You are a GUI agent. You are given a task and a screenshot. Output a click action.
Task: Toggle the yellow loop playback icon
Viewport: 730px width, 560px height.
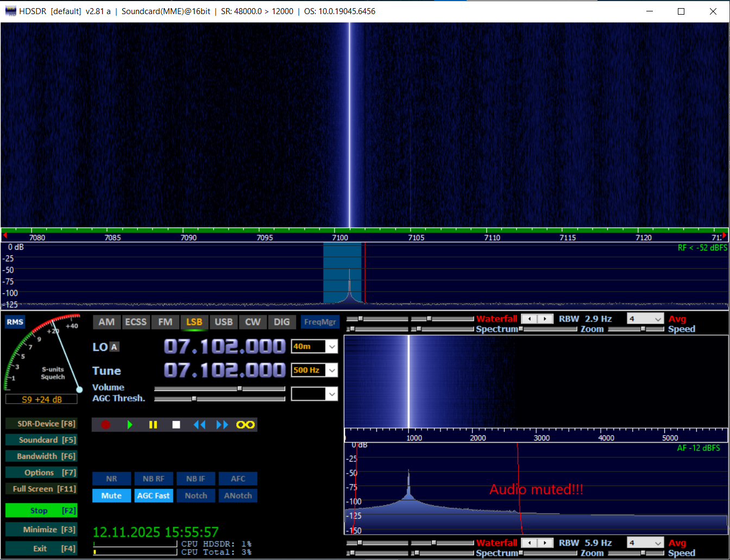coord(246,425)
